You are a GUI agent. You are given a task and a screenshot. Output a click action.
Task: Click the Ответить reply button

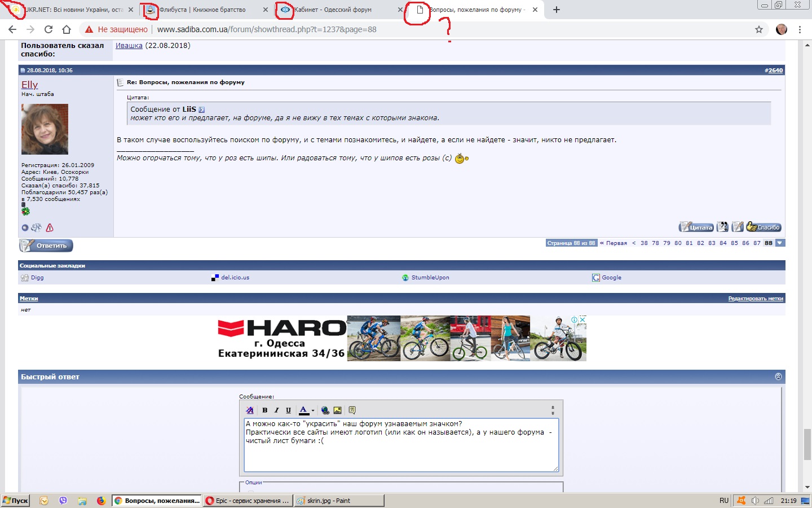pos(46,246)
